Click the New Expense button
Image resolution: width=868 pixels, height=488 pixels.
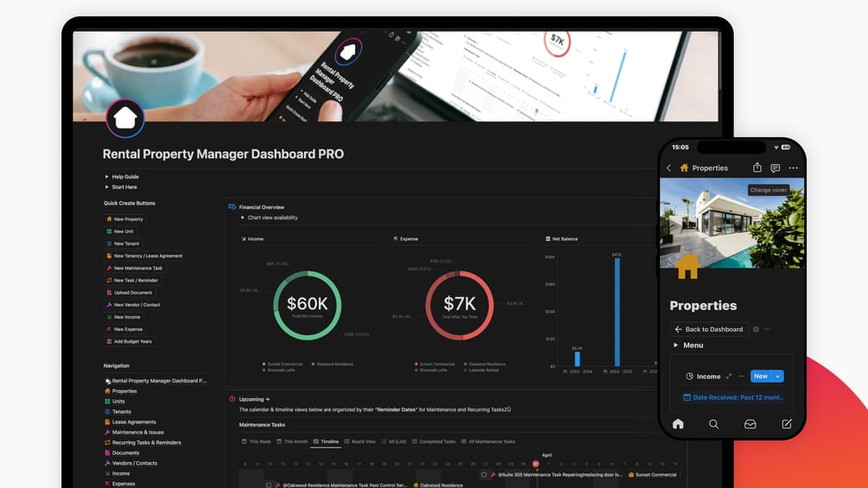(x=124, y=329)
